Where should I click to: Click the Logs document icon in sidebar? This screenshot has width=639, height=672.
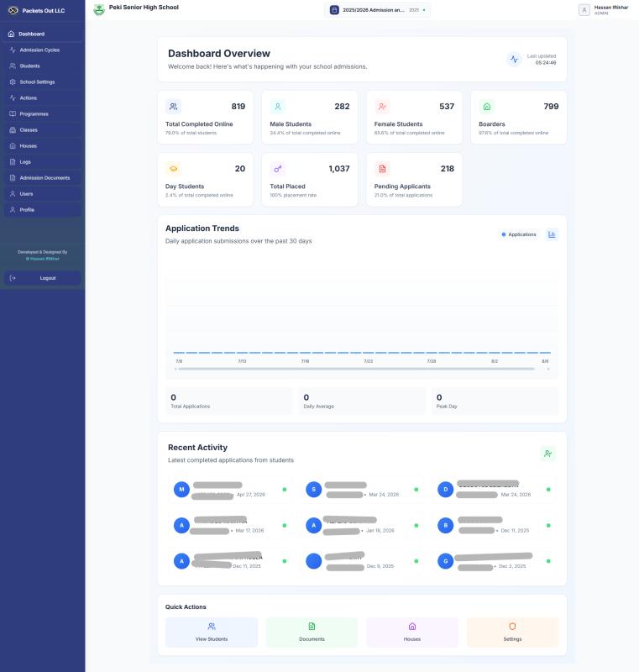click(13, 162)
